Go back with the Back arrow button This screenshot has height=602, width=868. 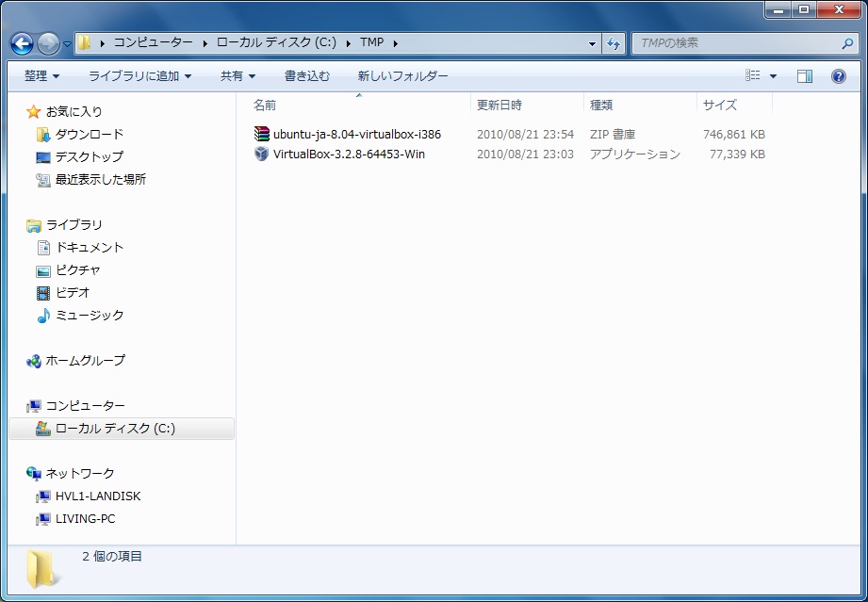pos(22,43)
